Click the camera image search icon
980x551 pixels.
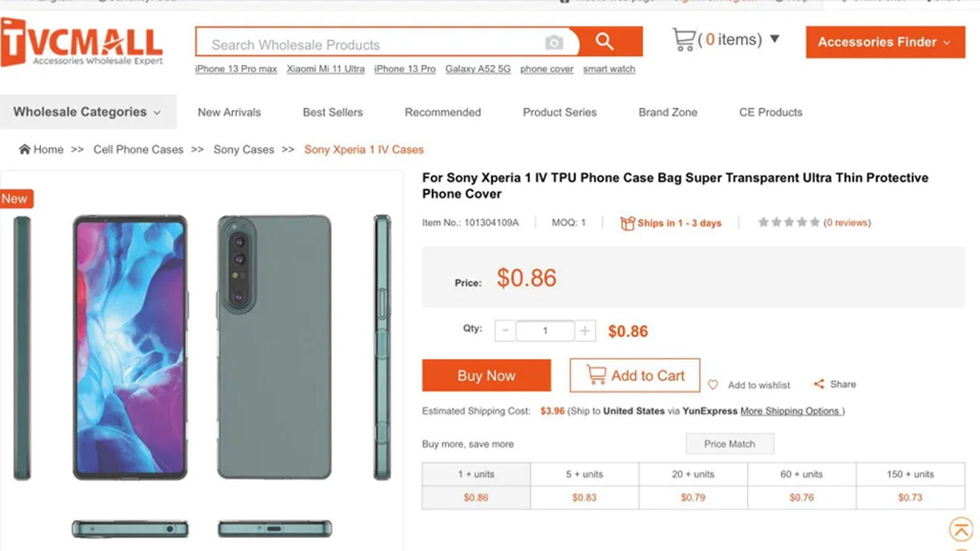point(554,43)
